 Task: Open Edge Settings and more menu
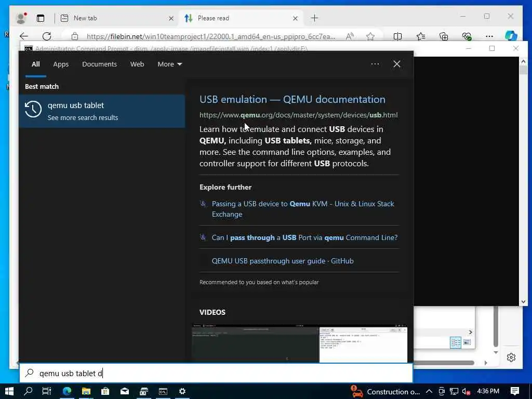(x=489, y=36)
